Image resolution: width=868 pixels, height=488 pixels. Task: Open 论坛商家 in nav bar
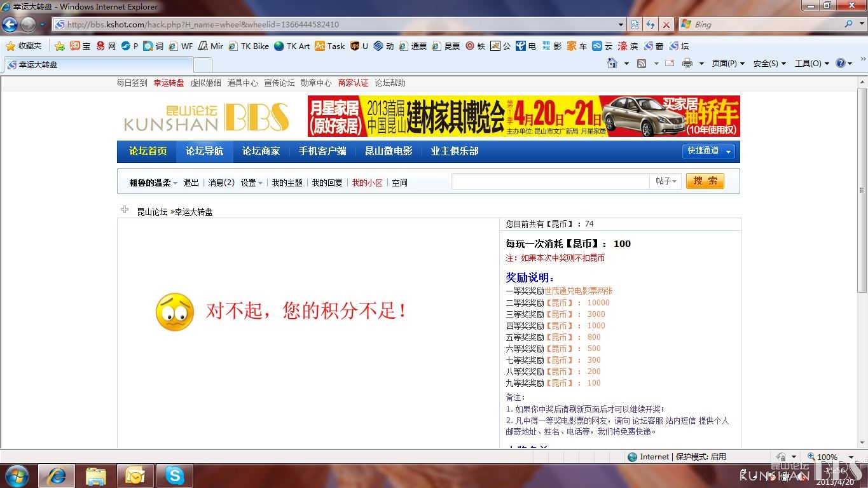(x=261, y=151)
